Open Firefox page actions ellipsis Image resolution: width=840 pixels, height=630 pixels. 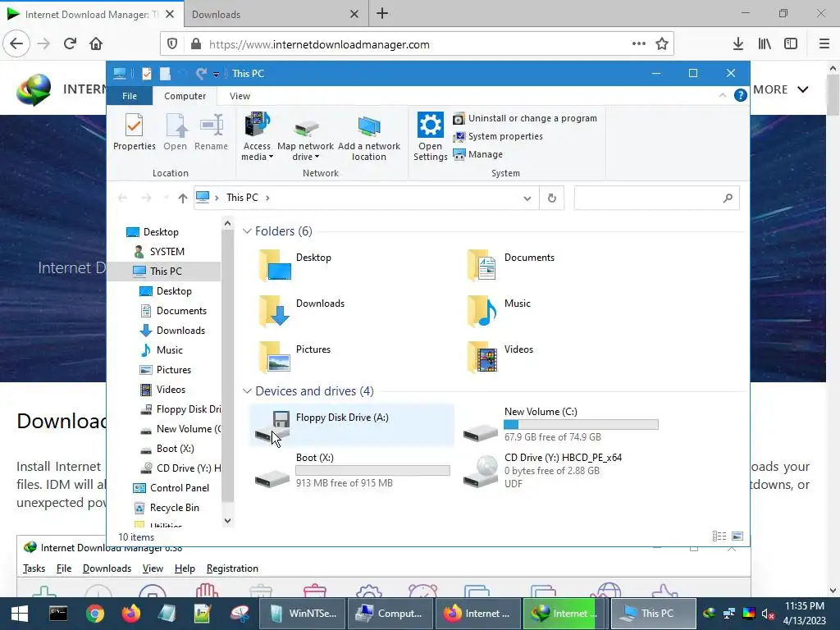coord(638,44)
